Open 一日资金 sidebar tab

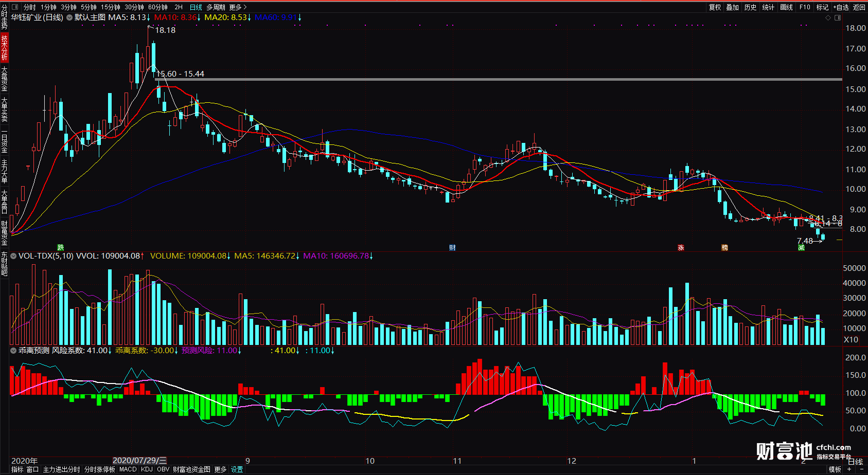pos(4,141)
